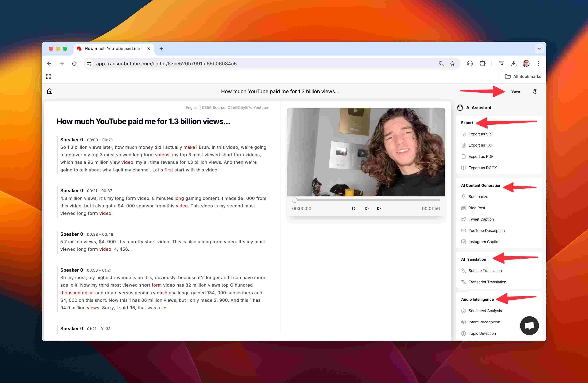Export transcript as SRT

pyautogui.click(x=481, y=134)
